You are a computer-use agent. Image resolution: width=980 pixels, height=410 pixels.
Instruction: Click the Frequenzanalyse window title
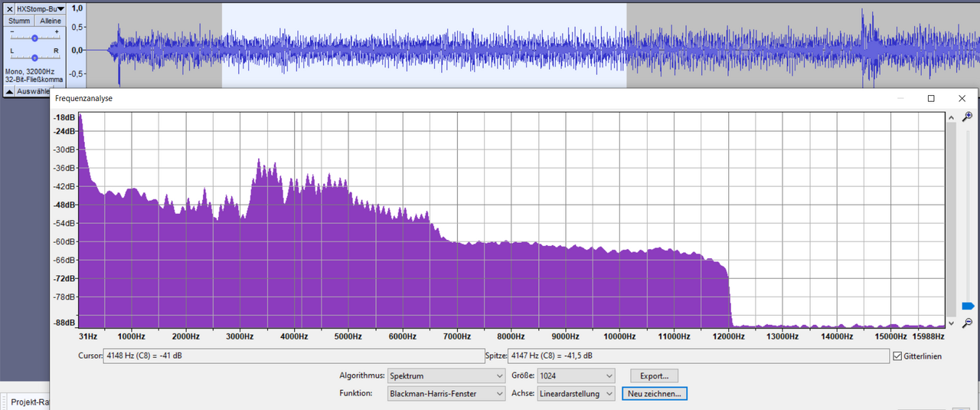[83, 99]
